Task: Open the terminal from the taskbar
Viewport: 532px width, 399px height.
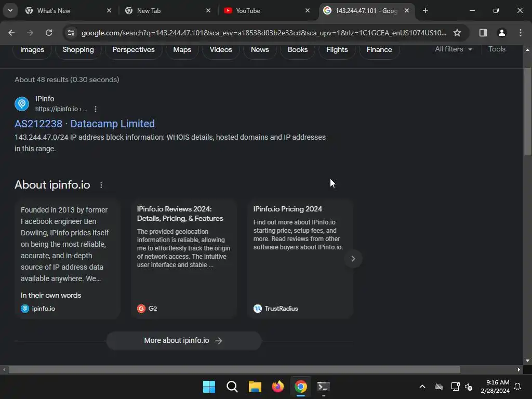Action: pyautogui.click(x=324, y=387)
